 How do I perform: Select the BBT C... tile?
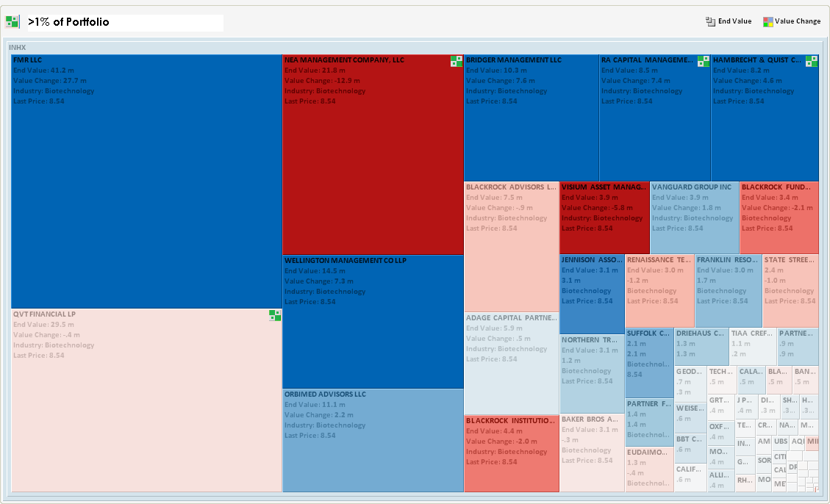(691, 448)
